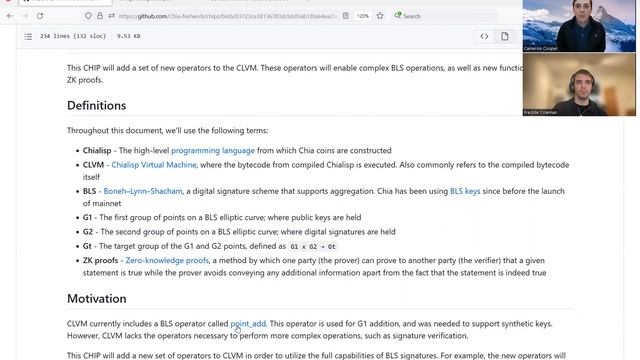Image resolution: width=640 pixels, height=360 pixels.
Task: Click the site security padlock icon
Action: pos(100,16)
